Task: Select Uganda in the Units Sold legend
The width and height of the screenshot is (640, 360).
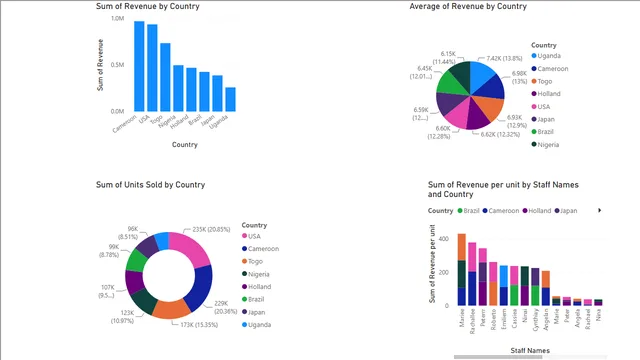Action: pos(256,324)
